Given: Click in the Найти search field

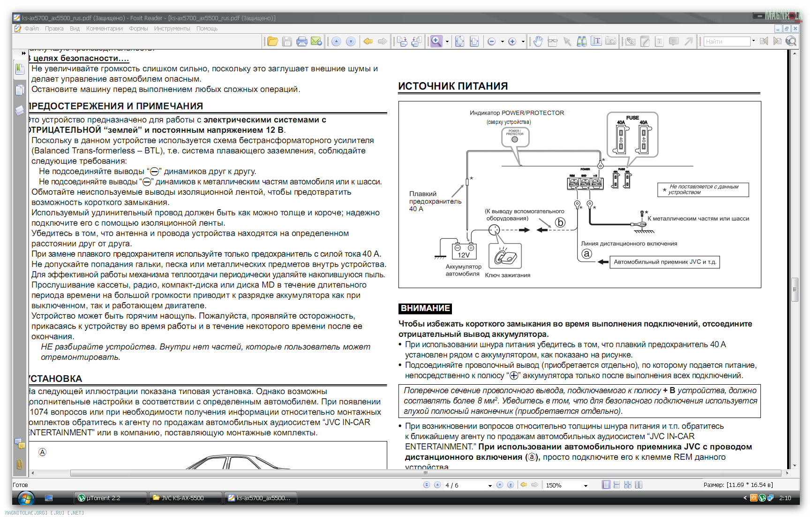Looking at the screenshot, I should [727, 41].
